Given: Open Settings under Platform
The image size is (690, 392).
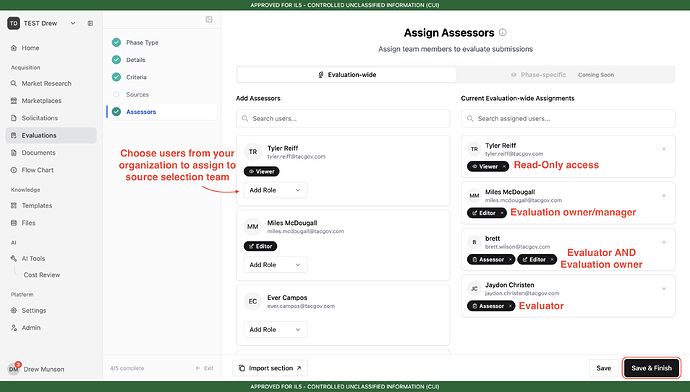Looking at the screenshot, I should point(33,311).
